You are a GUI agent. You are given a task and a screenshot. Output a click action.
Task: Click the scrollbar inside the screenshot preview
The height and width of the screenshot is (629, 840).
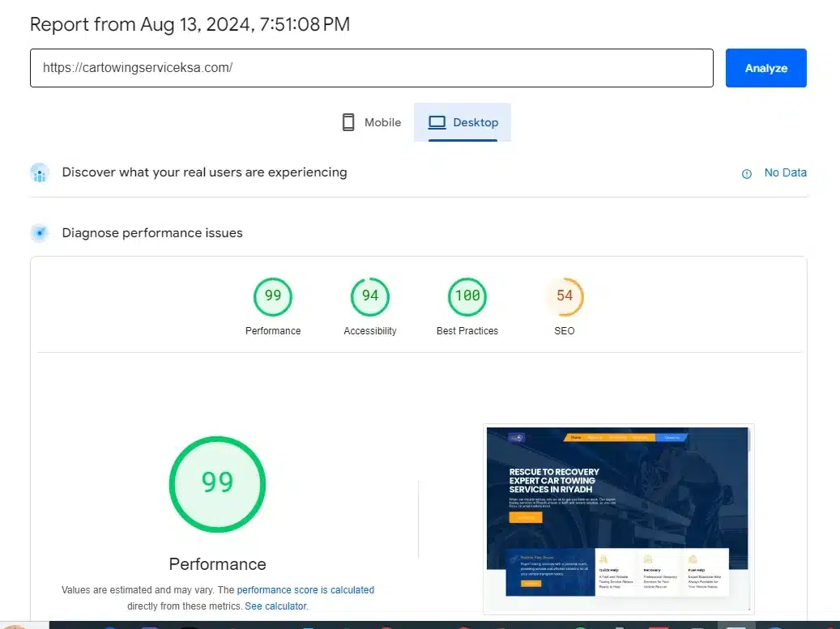coord(749,442)
